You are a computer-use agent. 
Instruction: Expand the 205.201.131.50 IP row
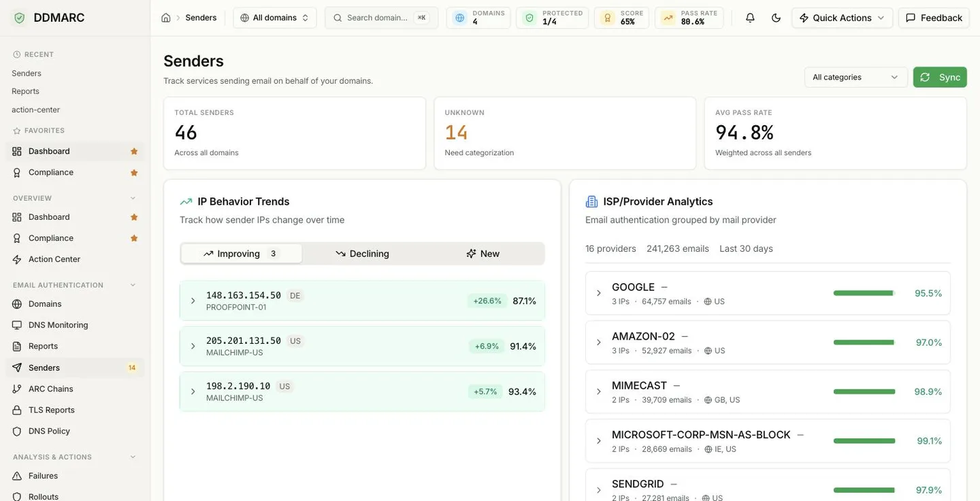[x=193, y=346]
